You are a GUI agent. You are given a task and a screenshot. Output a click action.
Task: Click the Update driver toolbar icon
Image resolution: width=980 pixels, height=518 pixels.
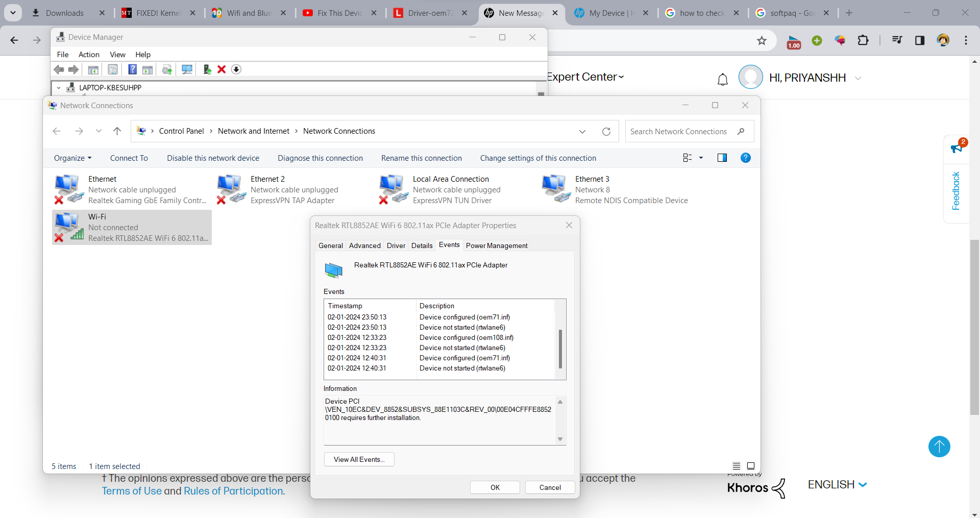pos(166,69)
